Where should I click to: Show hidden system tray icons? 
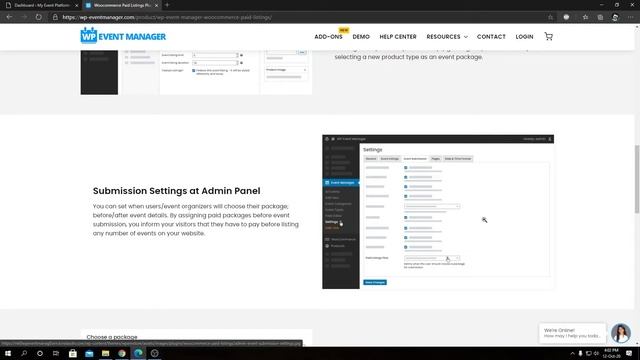572,353
